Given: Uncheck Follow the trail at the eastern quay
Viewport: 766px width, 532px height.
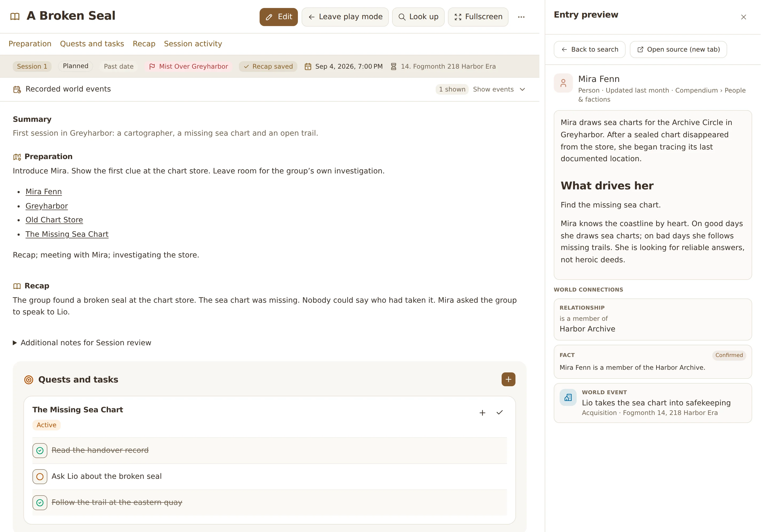Looking at the screenshot, I should pos(40,502).
